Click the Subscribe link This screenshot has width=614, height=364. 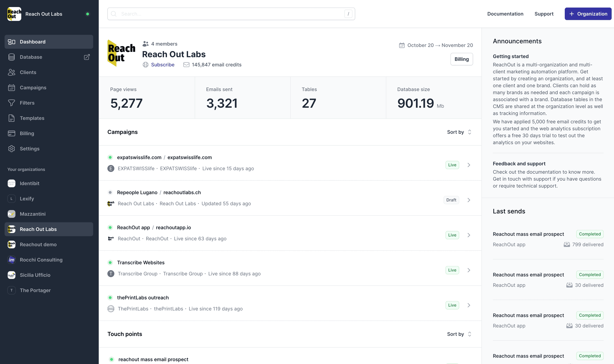pos(163,65)
